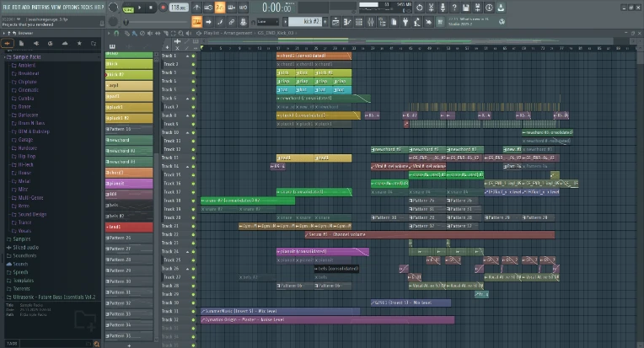The image size is (644, 348).
Task: Click the tempo display showing 118
Action: pyautogui.click(x=179, y=8)
